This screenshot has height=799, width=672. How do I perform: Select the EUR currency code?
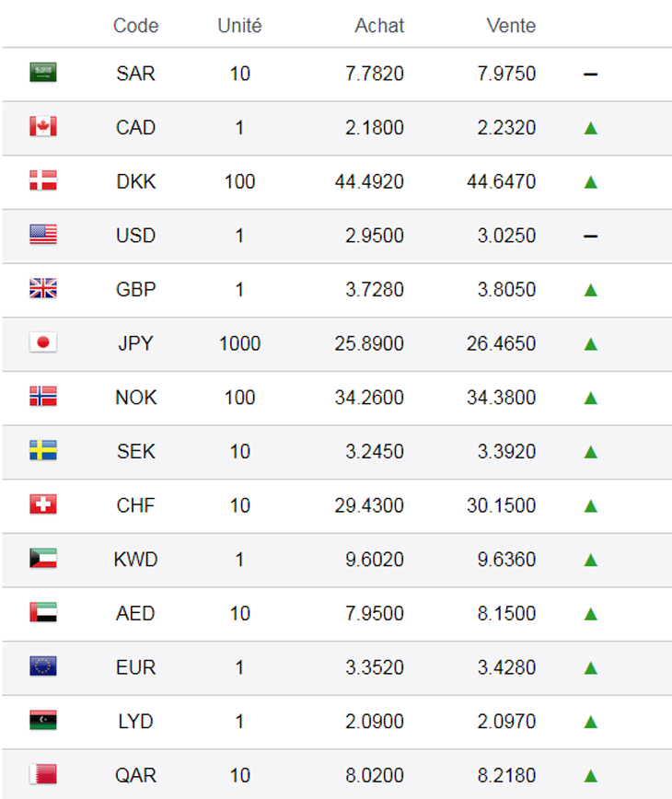point(135,667)
